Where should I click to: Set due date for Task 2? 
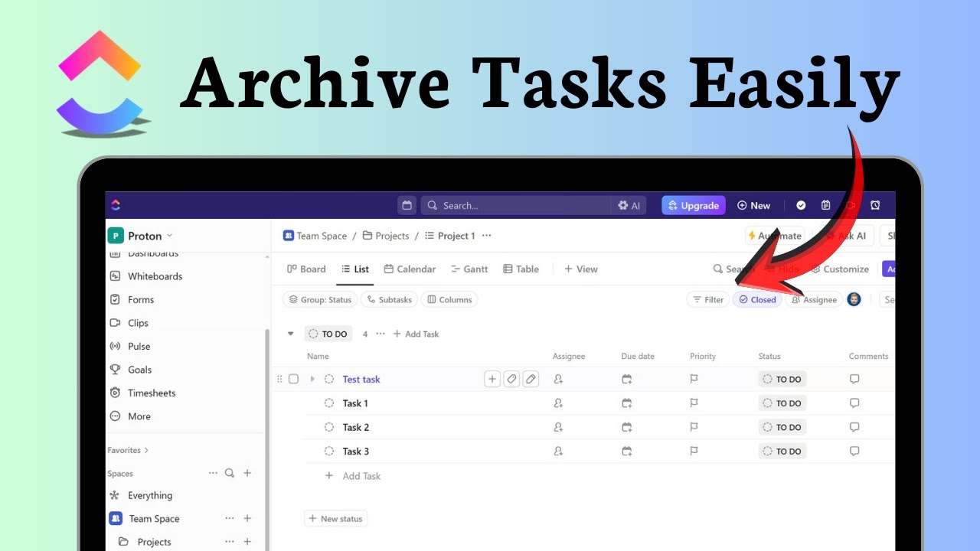tap(627, 427)
